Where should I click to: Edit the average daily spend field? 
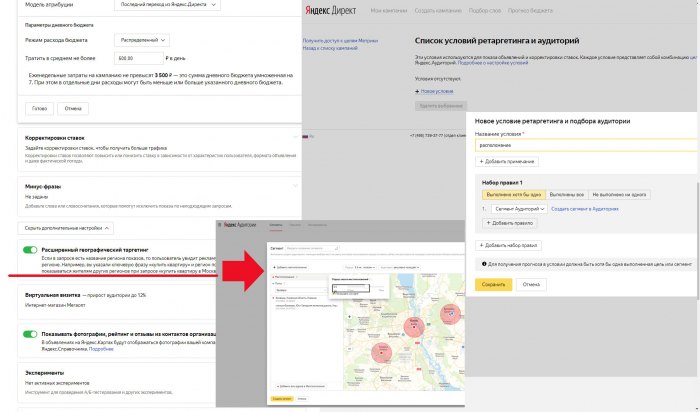pyautogui.click(x=138, y=58)
